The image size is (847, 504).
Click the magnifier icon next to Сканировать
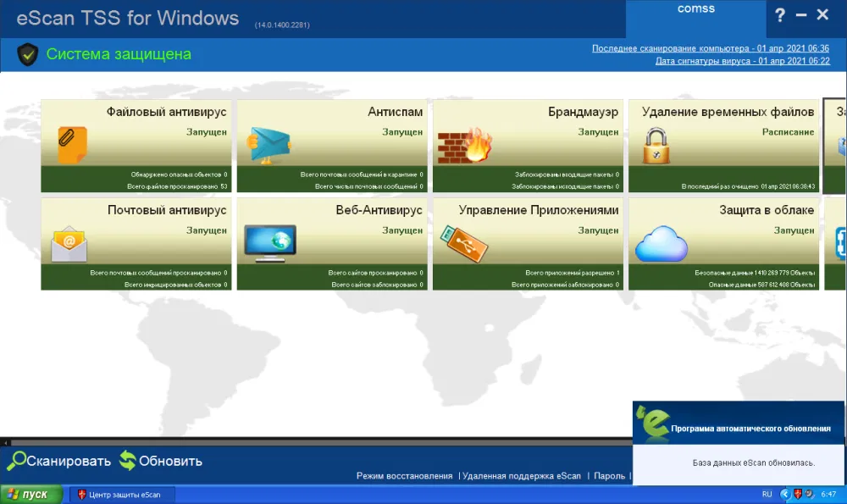coord(16,461)
